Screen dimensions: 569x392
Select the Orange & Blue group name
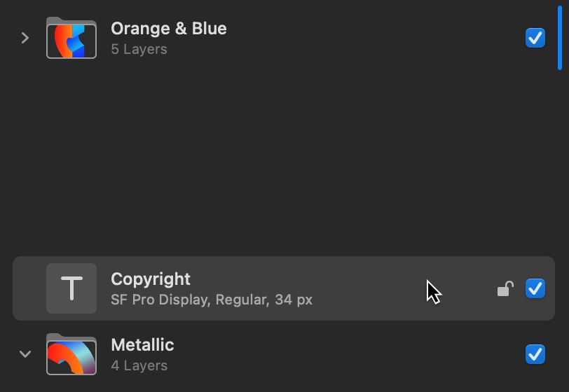pos(169,28)
